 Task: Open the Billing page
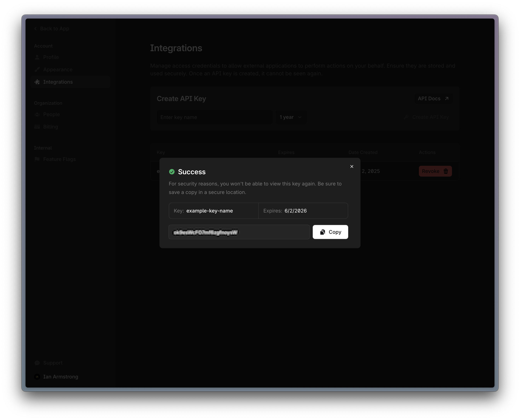[70, 127]
